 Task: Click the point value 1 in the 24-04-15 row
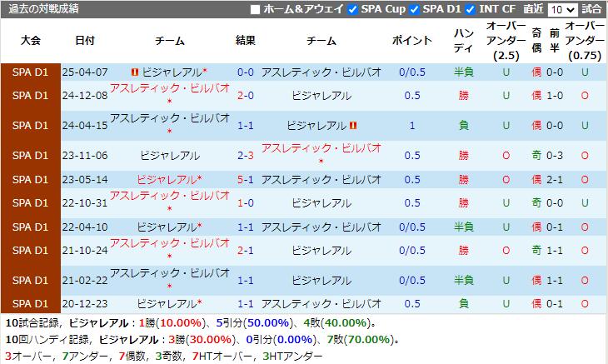click(x=411, y=126)
